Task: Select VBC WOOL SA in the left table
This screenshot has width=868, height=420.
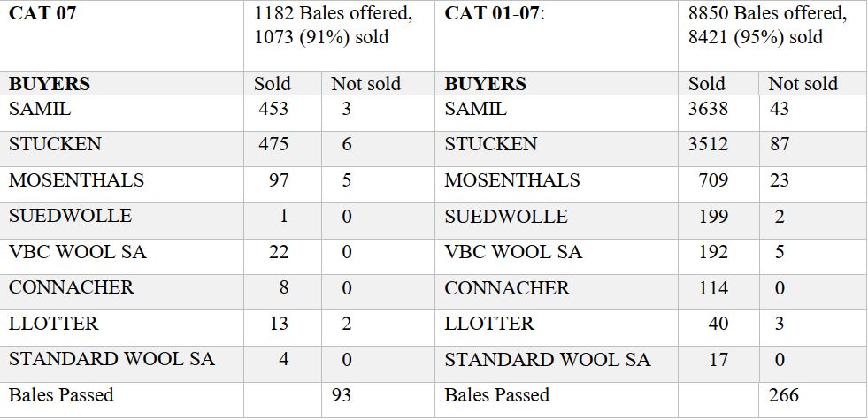Action: (78, 252)
